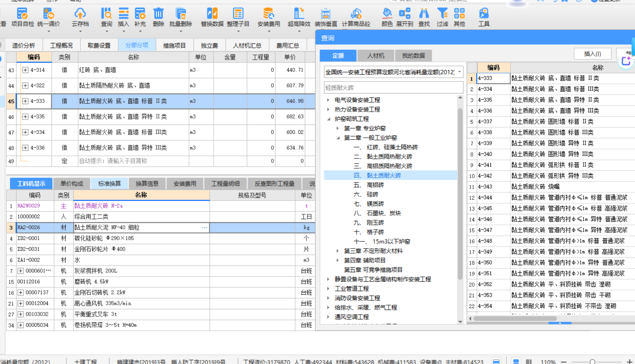Open 云存档 from the toolbar

[80, 17]
